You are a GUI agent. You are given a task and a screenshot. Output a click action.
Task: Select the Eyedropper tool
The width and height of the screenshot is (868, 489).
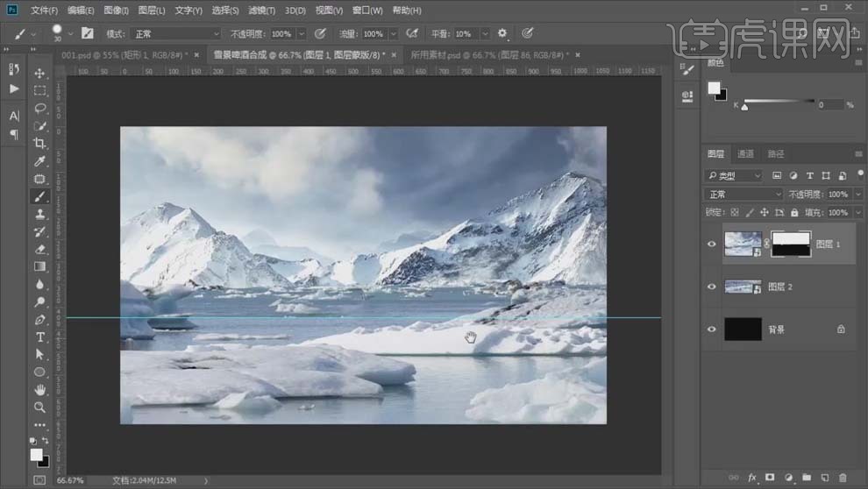40,161
